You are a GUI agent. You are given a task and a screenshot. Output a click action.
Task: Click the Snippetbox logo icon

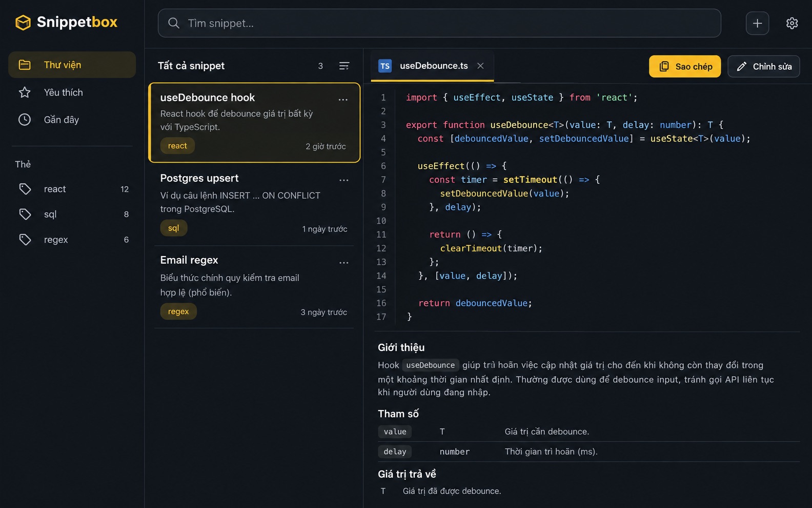click(x=23, y=22)
